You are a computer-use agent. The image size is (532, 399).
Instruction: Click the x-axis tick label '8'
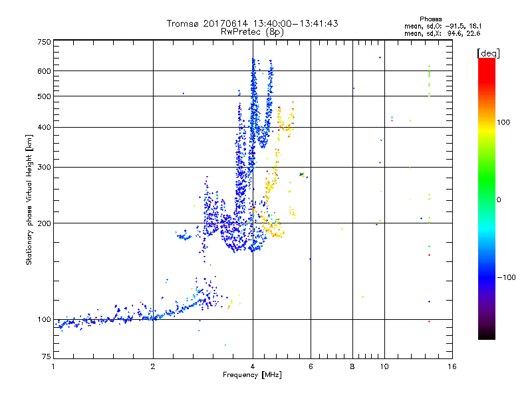(352, 366)
